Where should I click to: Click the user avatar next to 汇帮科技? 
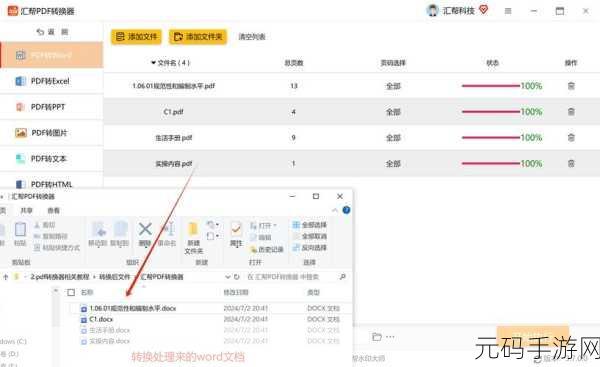point(432,10)
